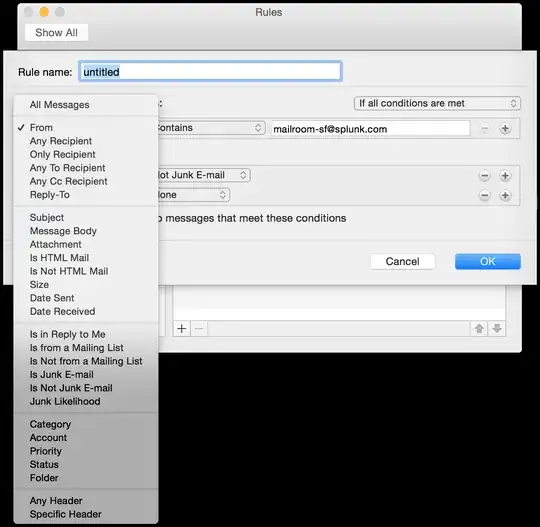Choose Any To Recipient option
The image size is (540, 527).
click(x=86, y=168)
